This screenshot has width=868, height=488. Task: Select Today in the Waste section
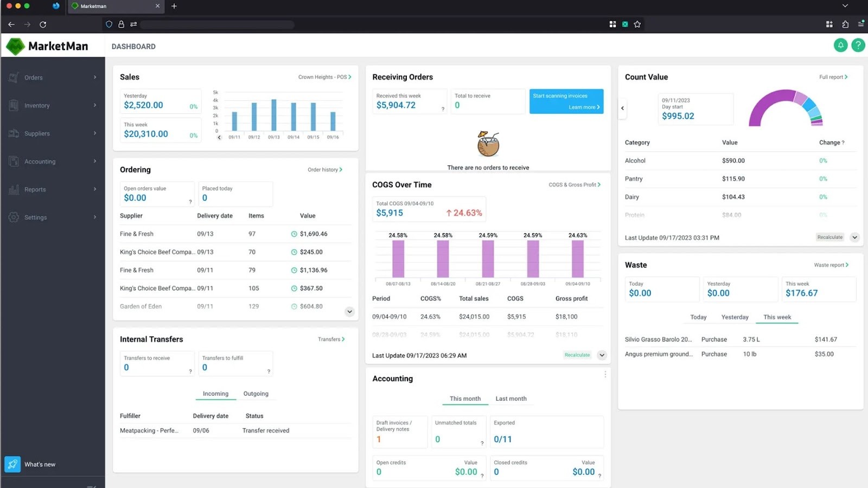(x=698, y=317)
